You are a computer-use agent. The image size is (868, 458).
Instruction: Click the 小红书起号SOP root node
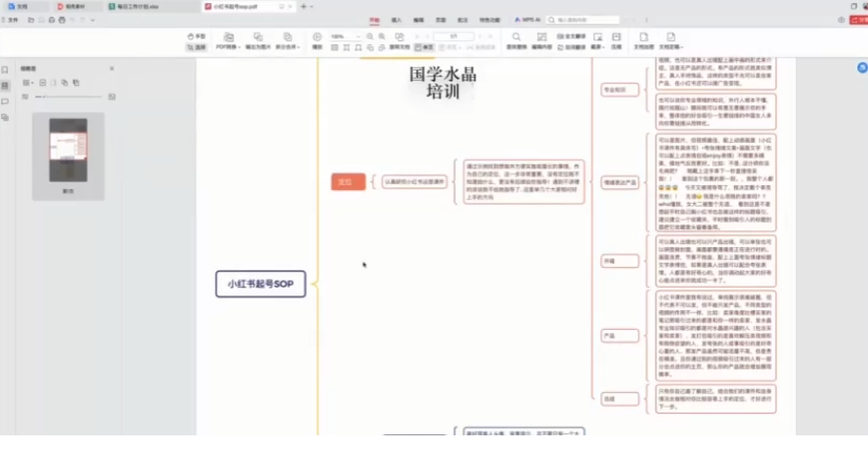260,284
